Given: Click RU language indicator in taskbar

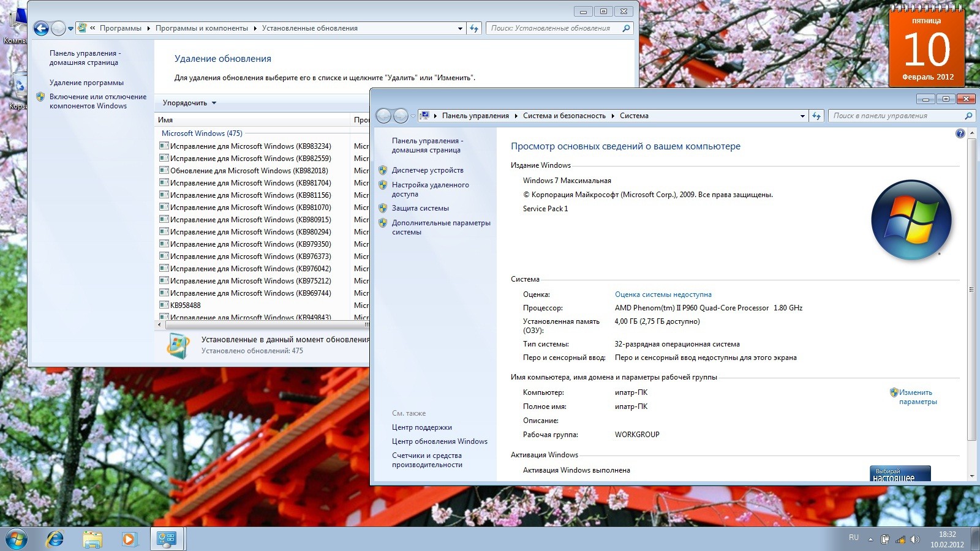Looking at the screenshot, I should 854,537.
